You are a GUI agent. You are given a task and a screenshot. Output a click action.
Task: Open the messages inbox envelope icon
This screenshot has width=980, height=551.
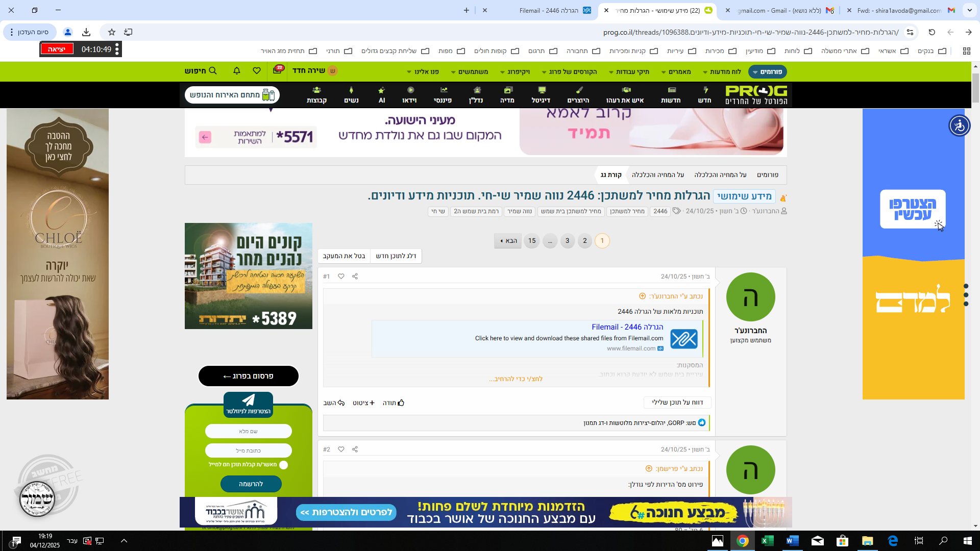pyautogui.click(x=277, y=71)
